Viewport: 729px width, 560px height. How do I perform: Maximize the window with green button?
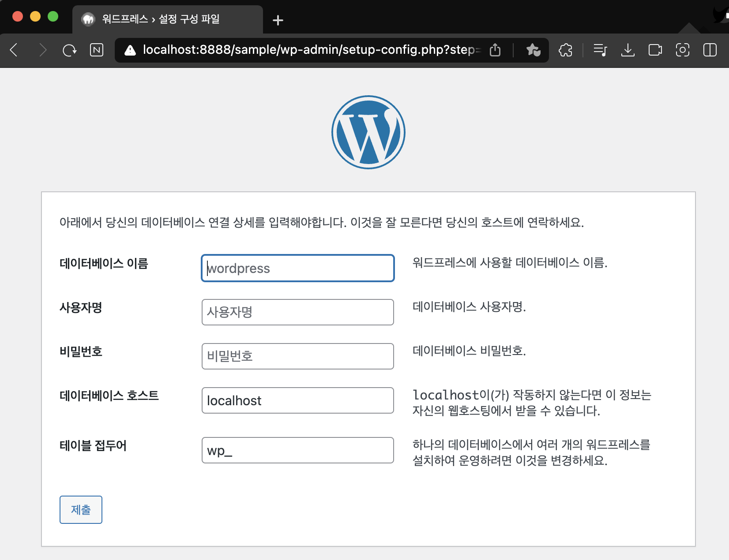(x=53, y=17)
